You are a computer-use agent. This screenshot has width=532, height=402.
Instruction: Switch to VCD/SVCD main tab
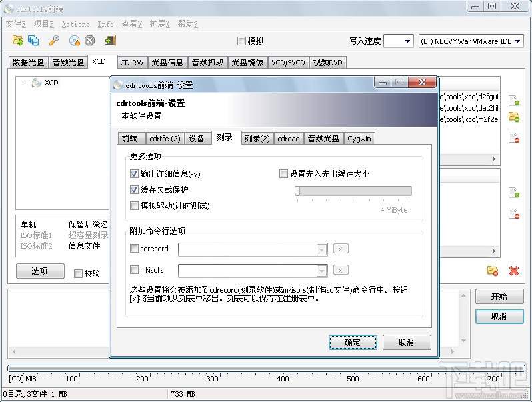(289, 63)
